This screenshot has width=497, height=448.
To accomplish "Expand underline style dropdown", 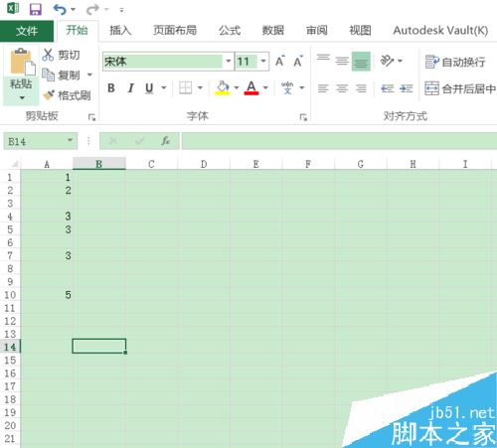I will [164, 87].
